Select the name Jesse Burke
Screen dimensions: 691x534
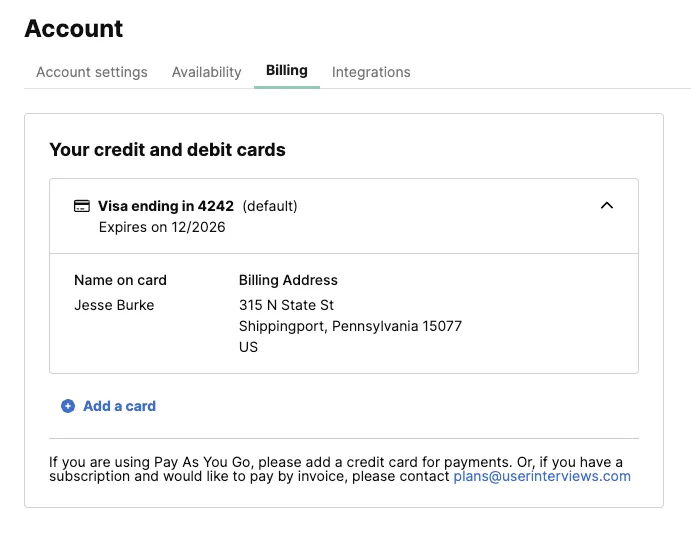(x=114, y=305)
